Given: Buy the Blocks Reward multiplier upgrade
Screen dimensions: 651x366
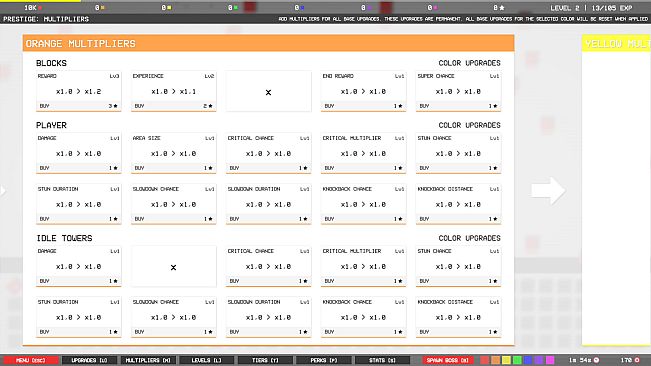Looking at the screenshot, I should tap(78, 106).
